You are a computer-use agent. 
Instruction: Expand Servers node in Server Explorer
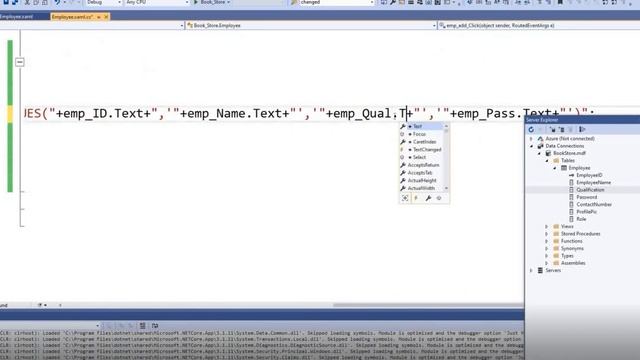531,271
